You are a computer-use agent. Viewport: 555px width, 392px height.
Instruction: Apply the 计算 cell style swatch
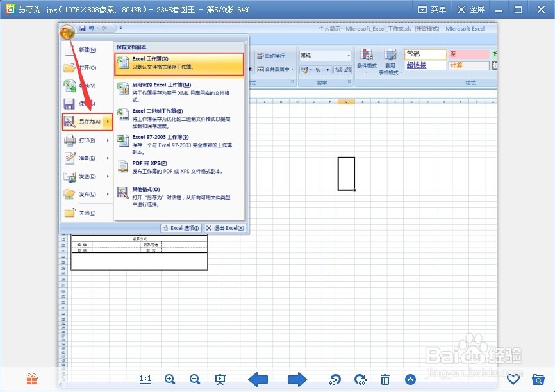coord(469,65)
